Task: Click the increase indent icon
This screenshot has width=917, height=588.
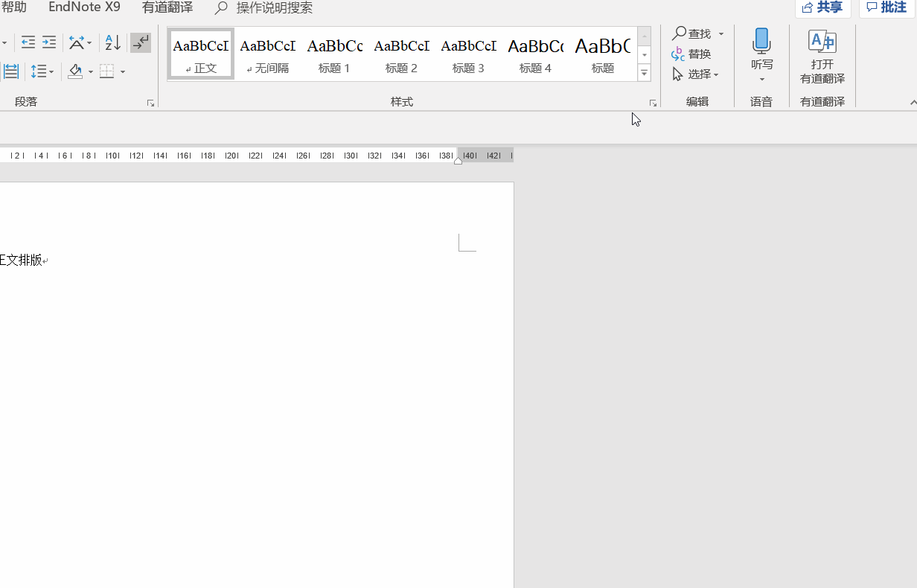Action: [x=49, y=42]
